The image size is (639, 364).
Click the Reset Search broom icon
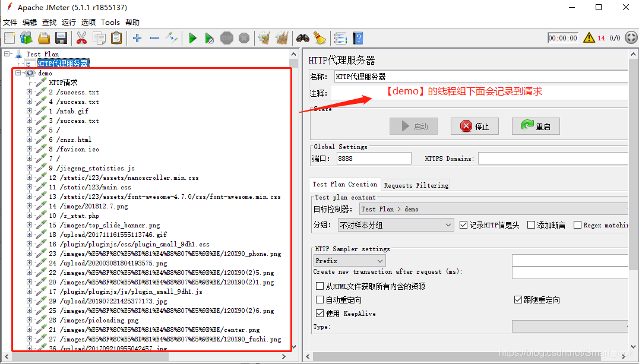point(320,39)
